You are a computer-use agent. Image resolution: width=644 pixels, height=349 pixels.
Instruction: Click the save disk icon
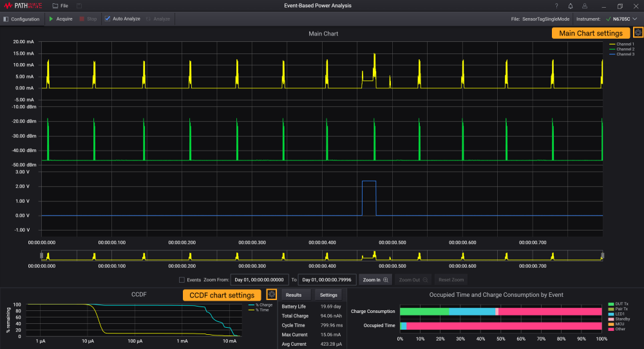pos(79,6)
